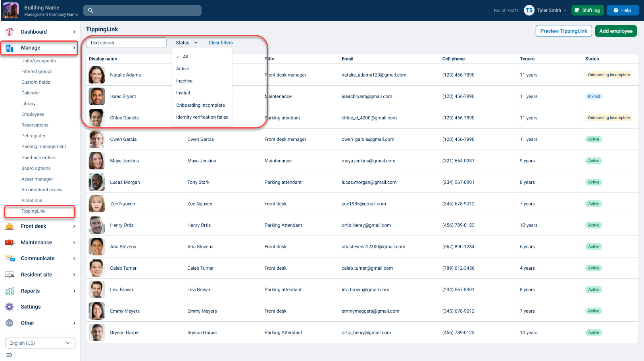This screenshot has width=644, height=361.
Task: Open Employees submenu item
Action: click(x=33, y=114)
